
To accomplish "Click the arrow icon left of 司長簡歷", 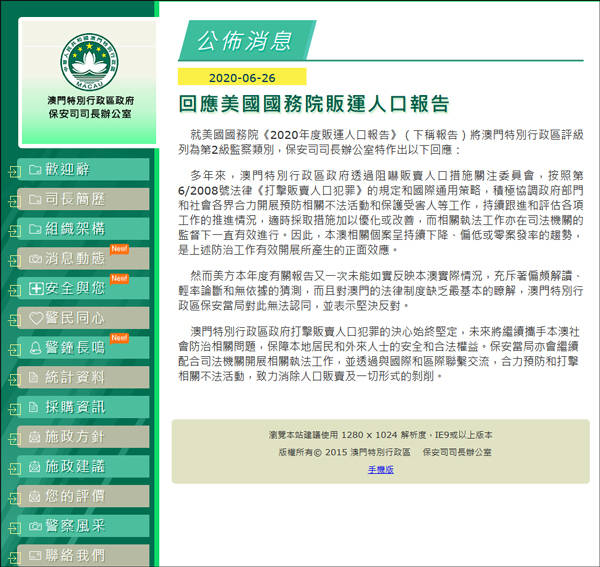I will pyautogui.click(x=12, y=201).
